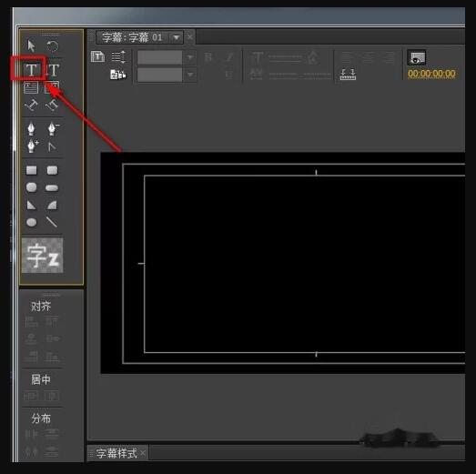Open the title Templates icon
Viewport: 476px width, 474px height.
[118, 75]
